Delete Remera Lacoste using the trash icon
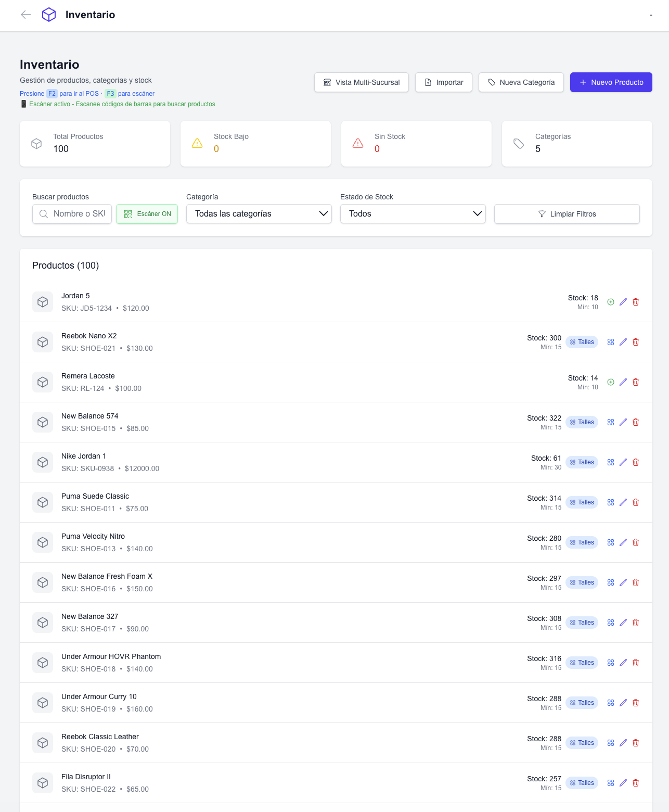Viewport: 669px width, 812px height. pyautogui.click(x=636, y=382)
